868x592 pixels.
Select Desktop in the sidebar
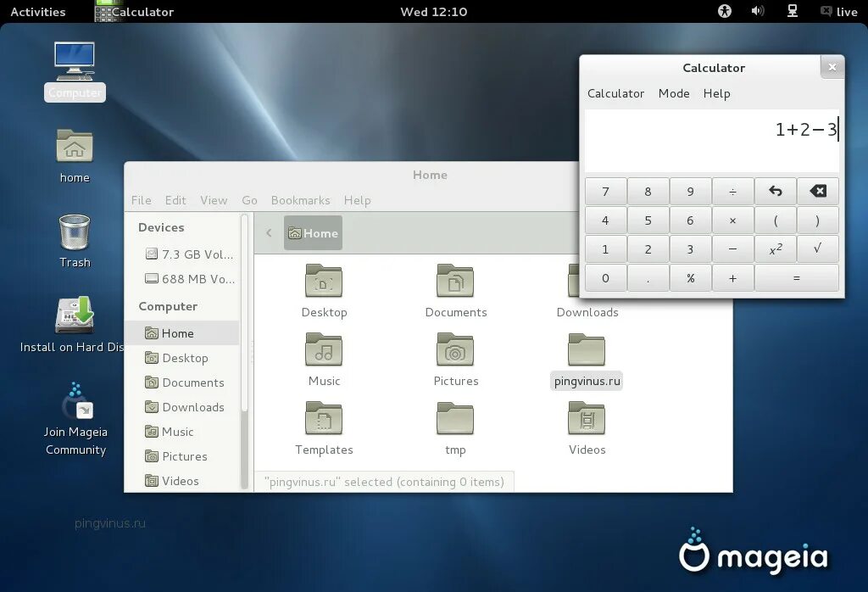[182, 358]
